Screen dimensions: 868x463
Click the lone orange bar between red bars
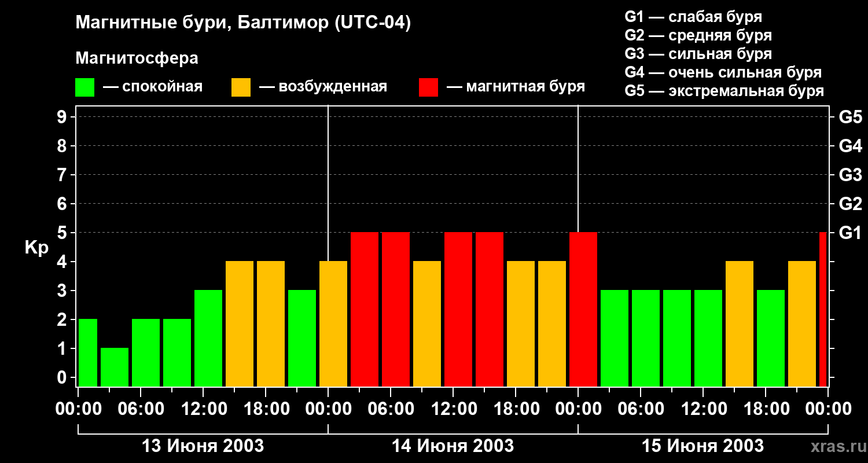tap(427, 324)
